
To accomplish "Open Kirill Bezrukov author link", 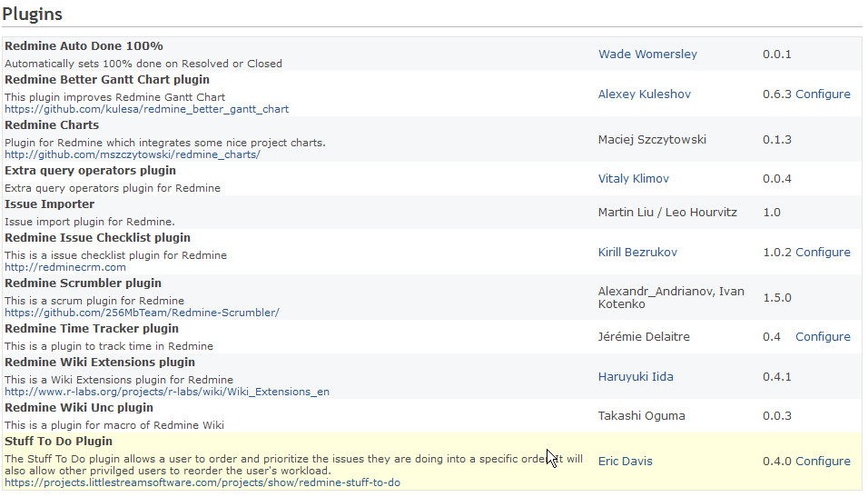I will (637, 252).
